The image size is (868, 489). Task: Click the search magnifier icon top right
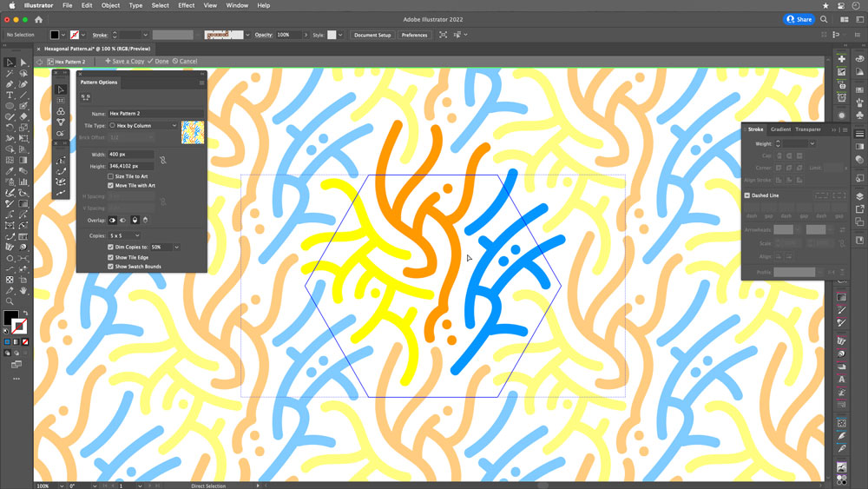[824, 19]
